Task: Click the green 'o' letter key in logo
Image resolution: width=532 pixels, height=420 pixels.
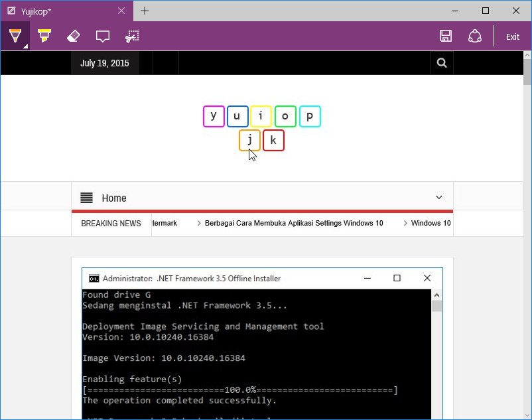Action: coord(285,116)
